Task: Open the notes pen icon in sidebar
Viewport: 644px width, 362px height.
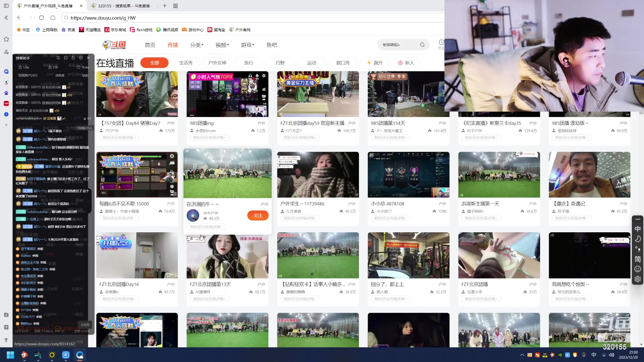Action: [x=6, y=52]
